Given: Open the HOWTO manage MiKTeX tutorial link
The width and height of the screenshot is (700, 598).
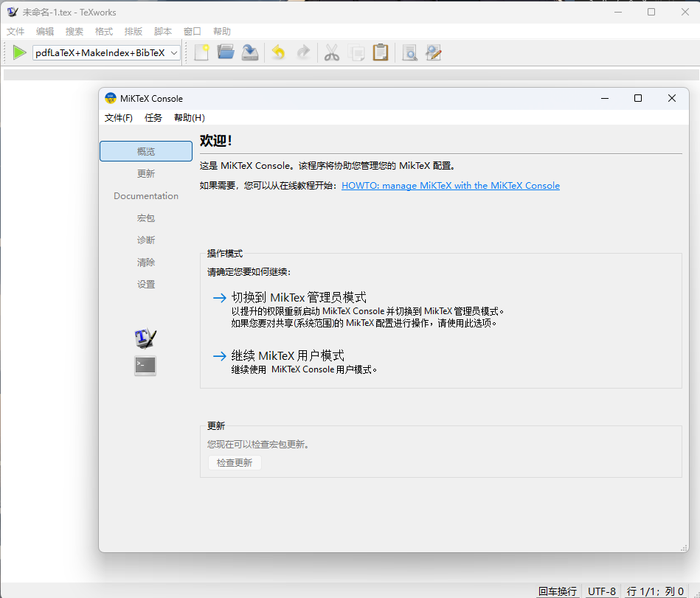Looking at the screenshot, I should click(450, 186).
